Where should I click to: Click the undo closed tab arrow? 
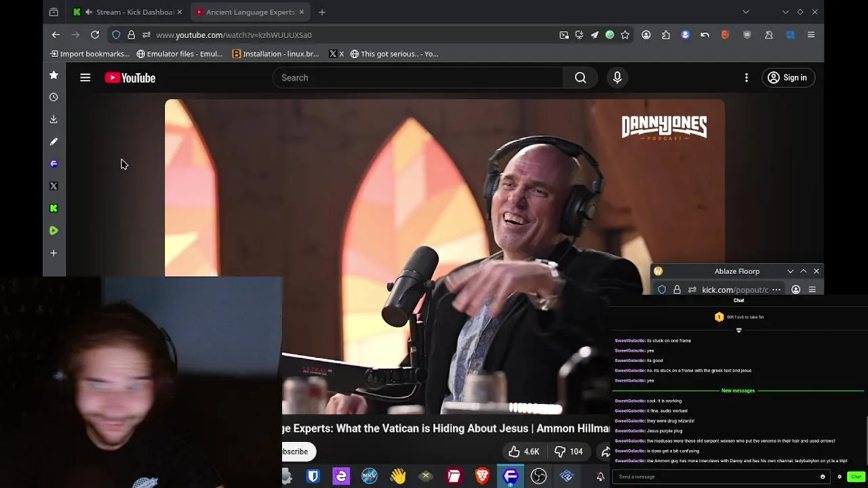(705, 35)
